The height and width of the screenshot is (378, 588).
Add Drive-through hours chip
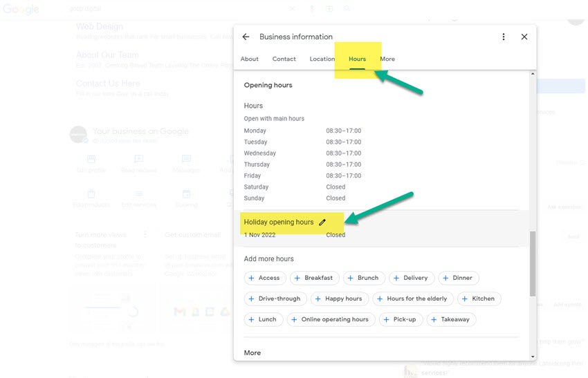[x=275, y=299]
